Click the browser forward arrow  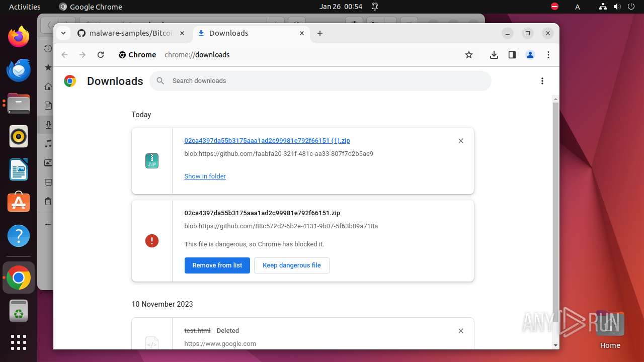coord(83,55)
